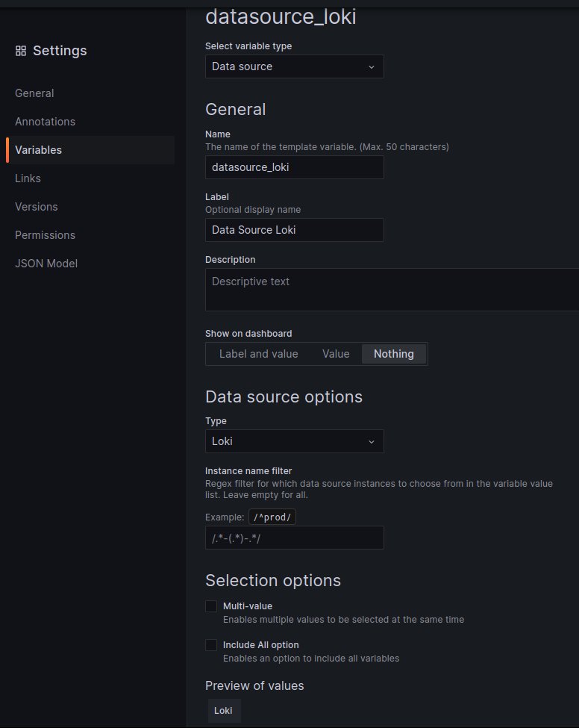
Task: Open the Versions settings page
Action: (36, 207)
